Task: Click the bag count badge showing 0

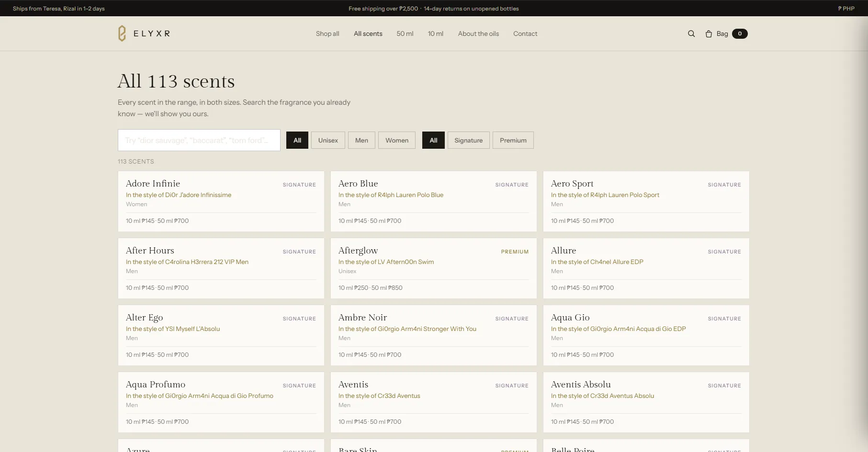Action: 740,33
